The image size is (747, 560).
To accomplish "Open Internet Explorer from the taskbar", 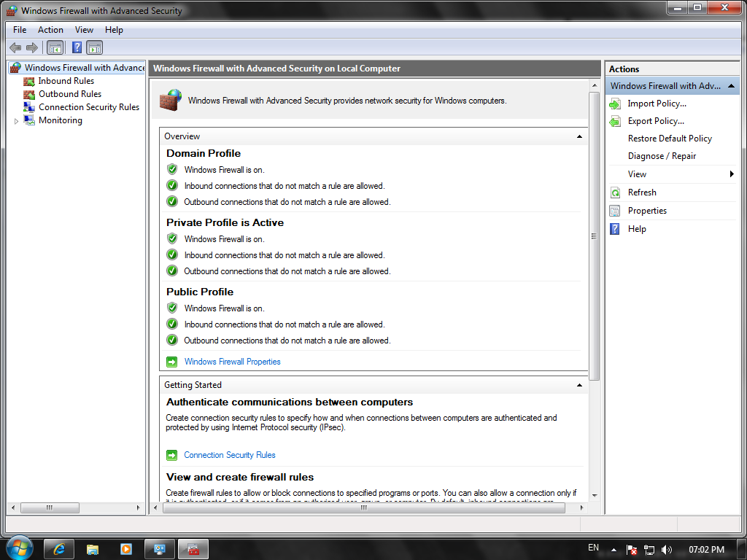I will pos(58,549).
